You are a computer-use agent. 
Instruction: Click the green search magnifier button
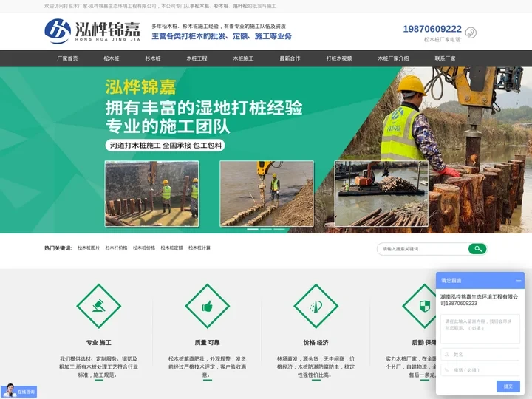coord(478,249)
